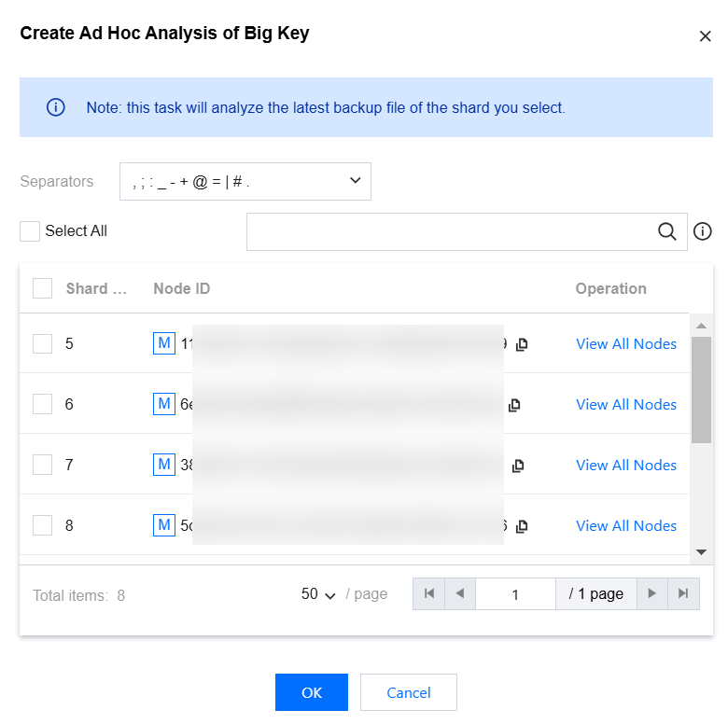Jump to the first page

tap(428, 594)
